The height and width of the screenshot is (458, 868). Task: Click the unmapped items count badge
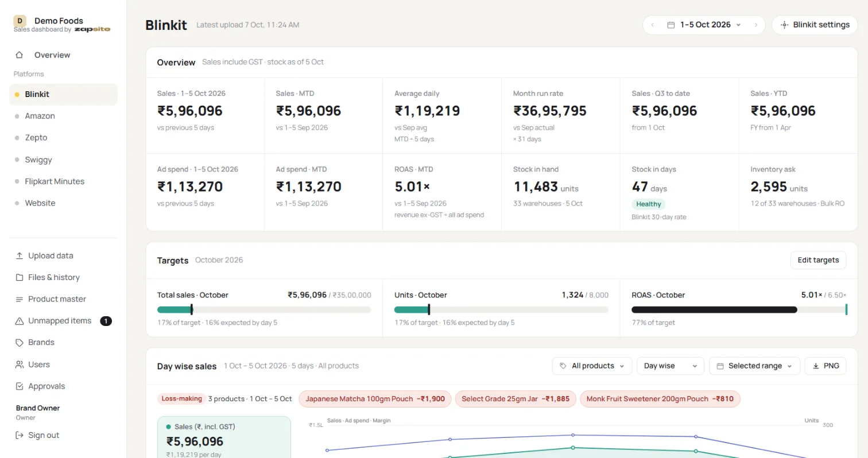(106, 321)
